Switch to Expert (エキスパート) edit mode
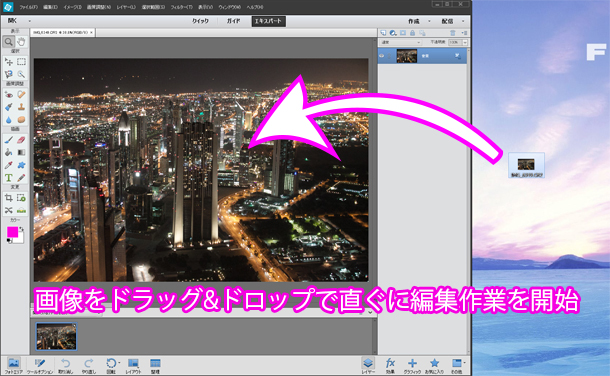The image size is (610, 376). [x=268, y=21]
